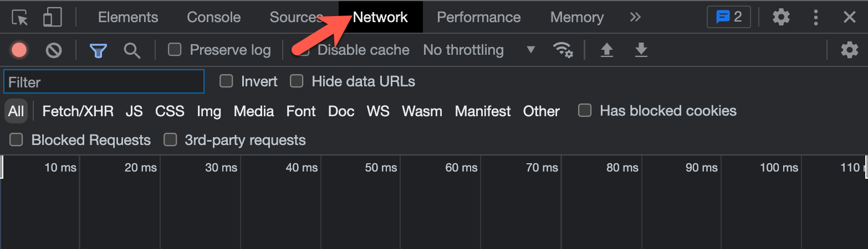
Task: Open DevTools three-dot customize menu
Action: (815, 18)
